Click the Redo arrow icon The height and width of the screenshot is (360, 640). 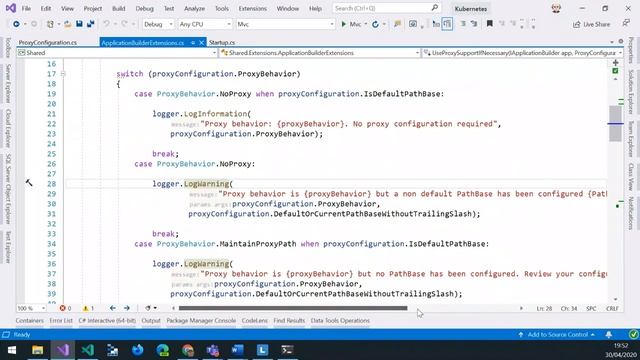coord(124,24)
